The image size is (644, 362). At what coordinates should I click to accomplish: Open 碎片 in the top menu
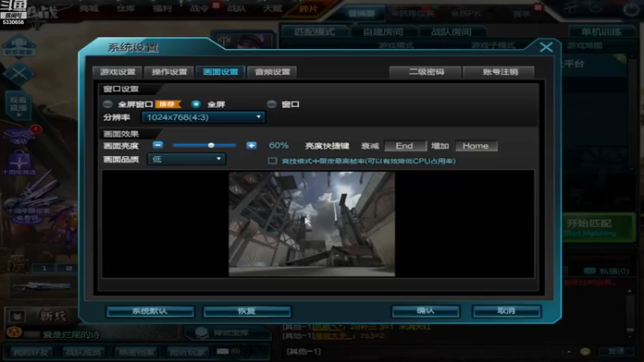coord(308,9)
